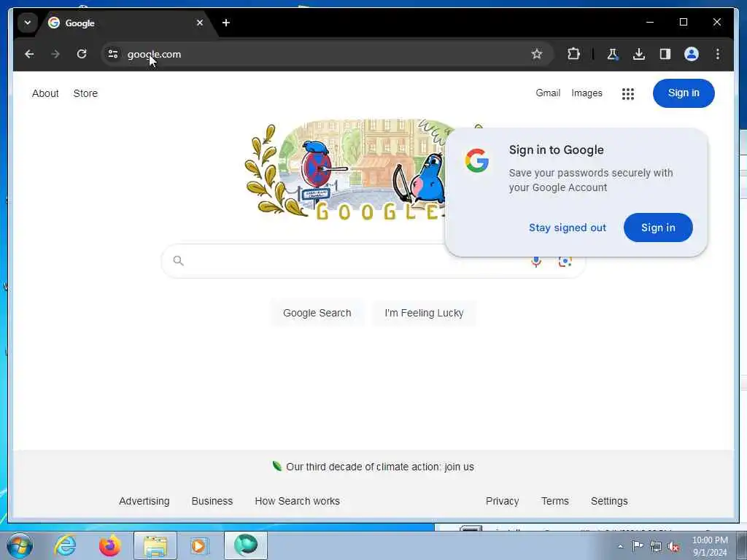
Task: Open the Settings footer menu
Action: tap(609, 501)
